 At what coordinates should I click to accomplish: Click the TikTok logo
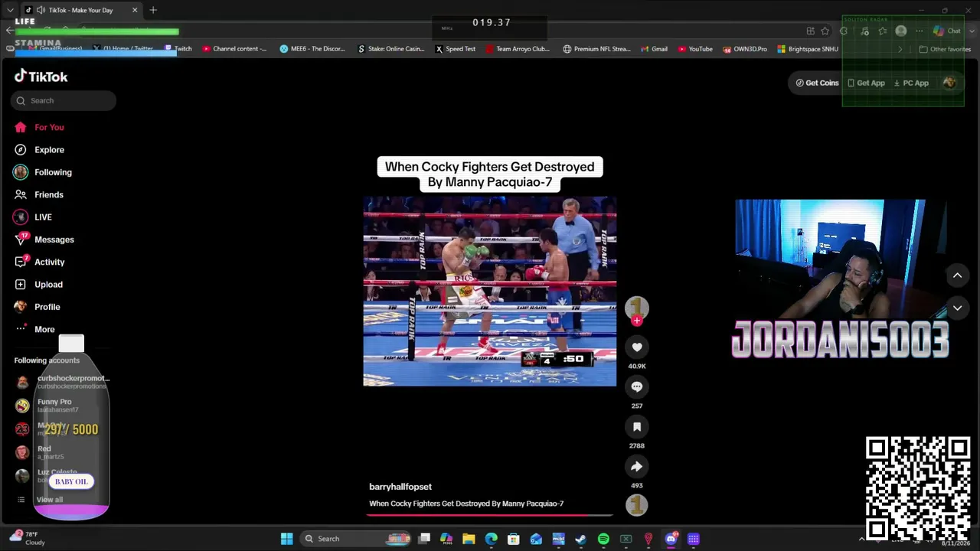[41, 77]
